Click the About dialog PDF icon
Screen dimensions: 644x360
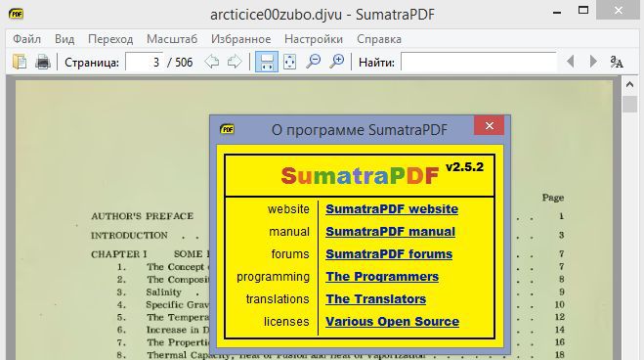pos(227,129)
